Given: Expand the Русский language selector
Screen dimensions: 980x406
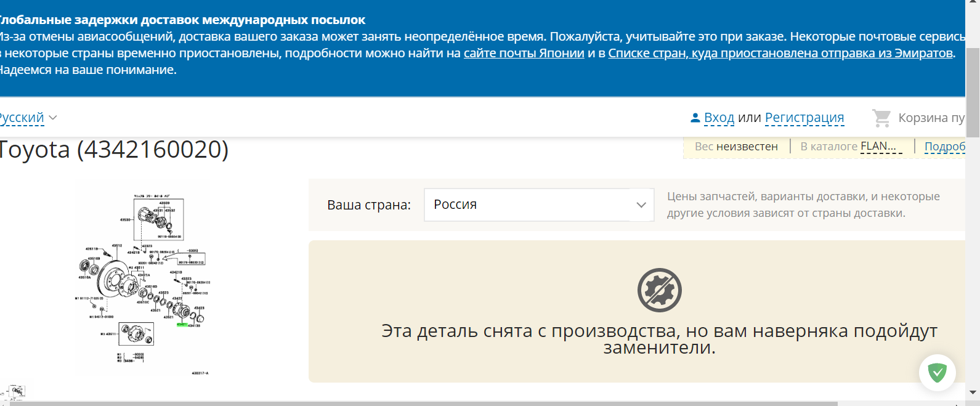Looking at the screenshot, I should click(28, 118).
